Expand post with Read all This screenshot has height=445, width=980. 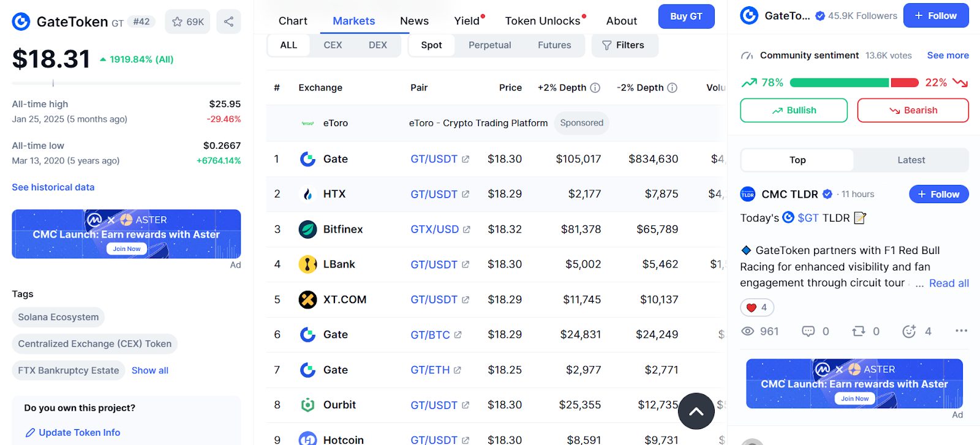pyautogui.click(x=949, y=283)
